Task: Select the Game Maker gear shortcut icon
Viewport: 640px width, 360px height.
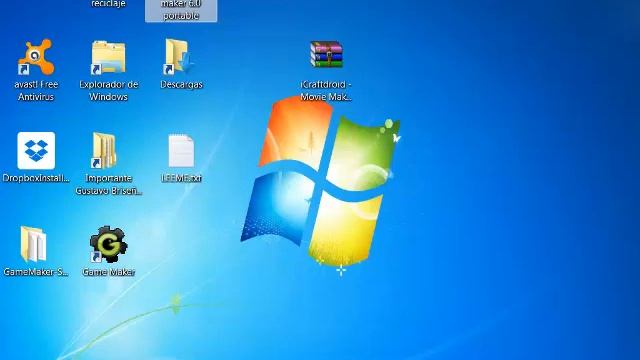Action: tap(108, 244)
